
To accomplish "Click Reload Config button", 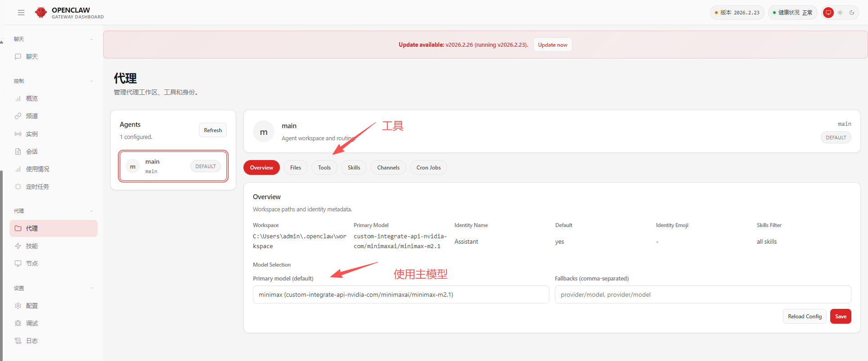I will coord(805,316).
